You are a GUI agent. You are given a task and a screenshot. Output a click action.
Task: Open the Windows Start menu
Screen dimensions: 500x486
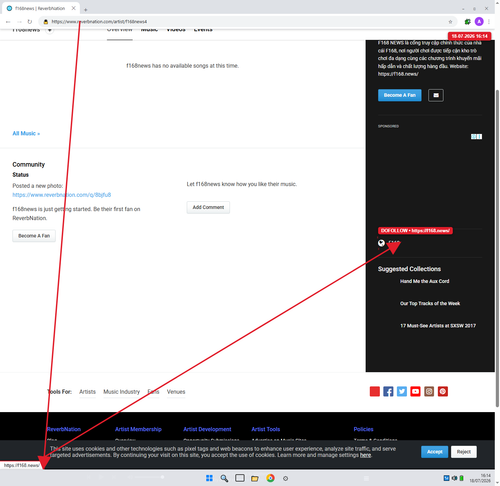pyautogui.click(x=209, y=478)
